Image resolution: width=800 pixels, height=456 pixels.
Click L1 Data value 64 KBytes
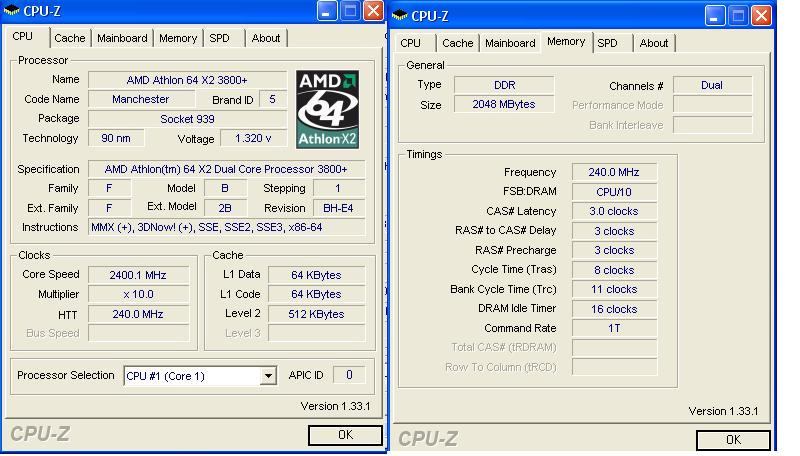pyautogui.click(x=316, y=275)
